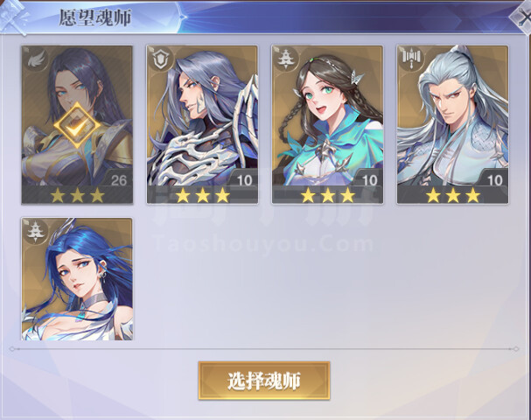Select the purple-haired armored soul master card
The width and height of the screenshot is (531, 420).
click(x=202, y=124)
